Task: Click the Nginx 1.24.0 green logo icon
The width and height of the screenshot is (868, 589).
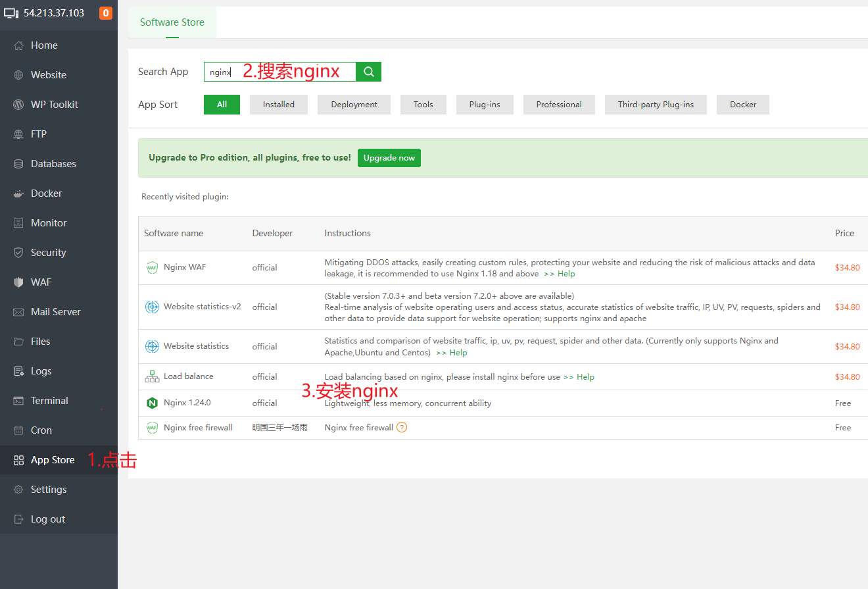Action: [152, 403]
